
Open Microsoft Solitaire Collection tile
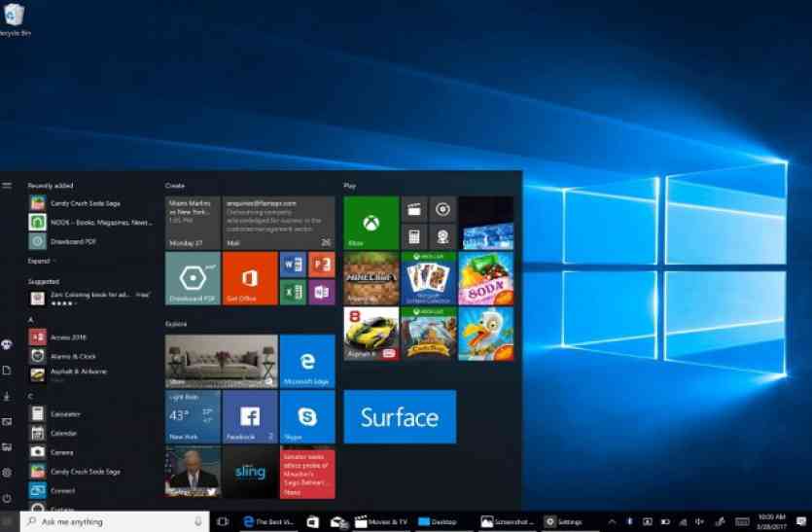tap(428, 278)
